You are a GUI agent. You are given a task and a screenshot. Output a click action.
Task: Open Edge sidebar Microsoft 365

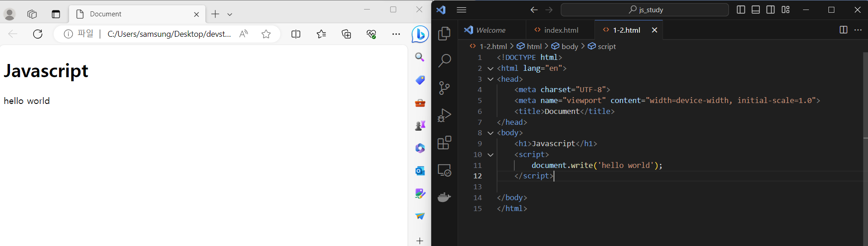tap(420, 148)
